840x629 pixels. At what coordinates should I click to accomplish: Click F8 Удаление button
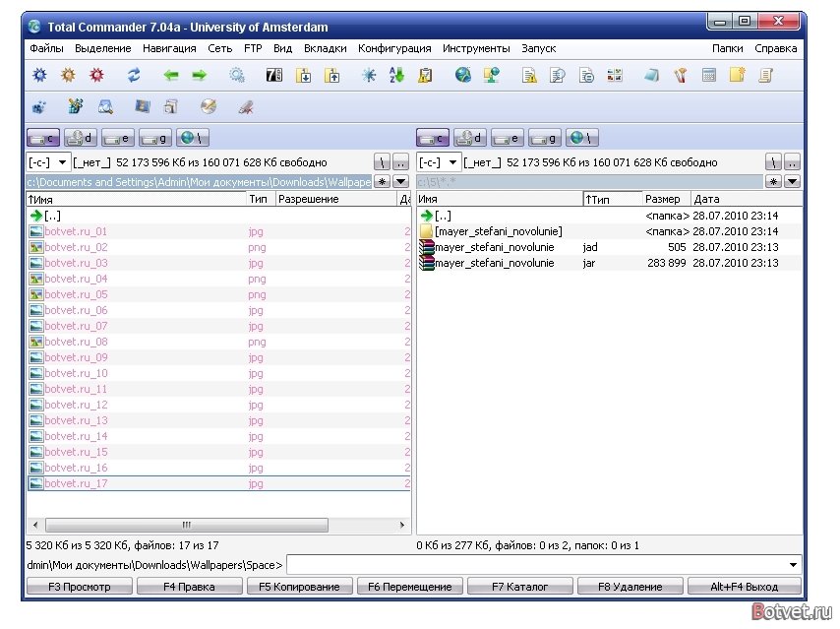point(630,587)
